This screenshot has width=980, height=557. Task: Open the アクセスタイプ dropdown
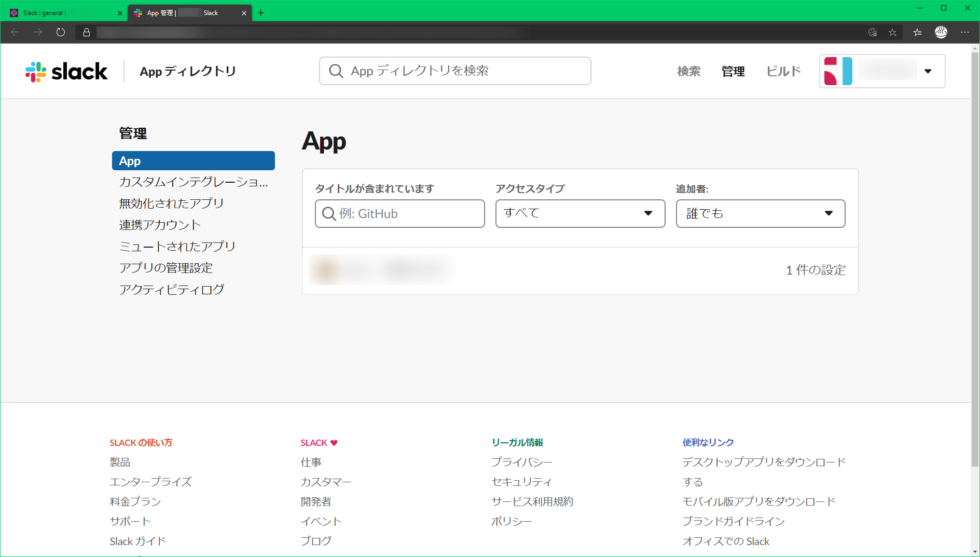(579, 213)
